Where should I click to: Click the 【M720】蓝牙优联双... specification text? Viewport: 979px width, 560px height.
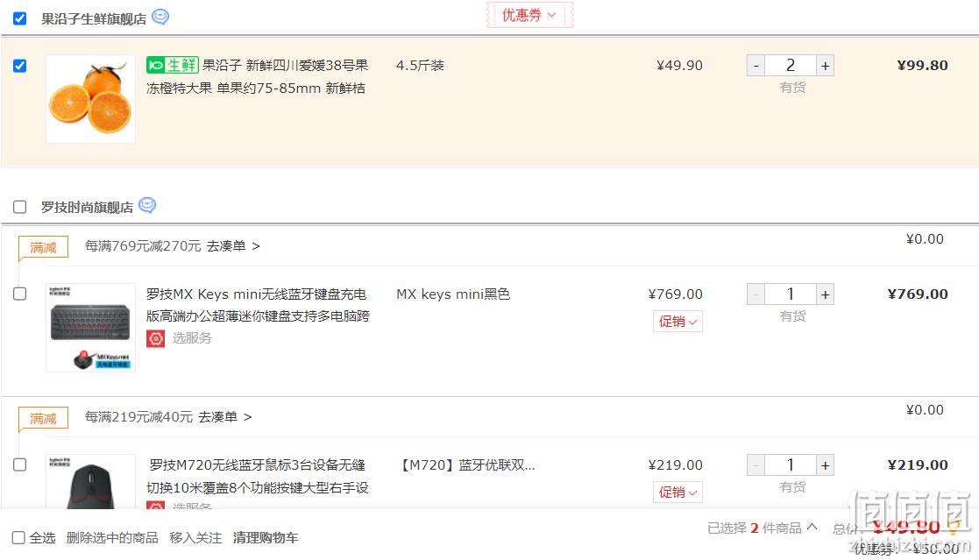pos(466,465)
